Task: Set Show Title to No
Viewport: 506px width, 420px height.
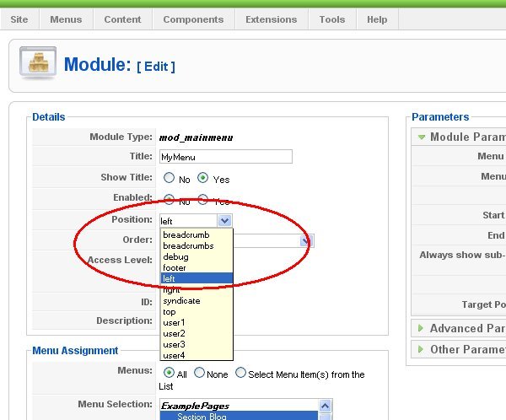Action: [169, 178]
